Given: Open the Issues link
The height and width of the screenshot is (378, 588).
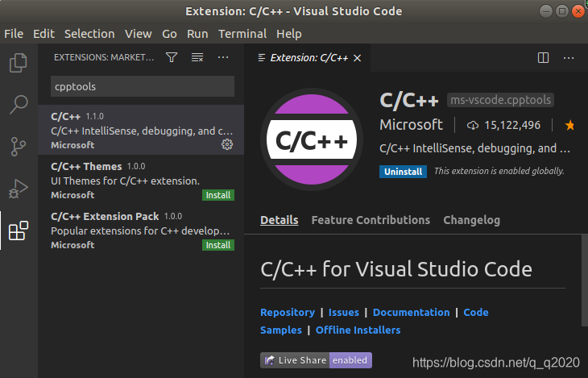Looking at the screenshot, I should coord(343,312).
